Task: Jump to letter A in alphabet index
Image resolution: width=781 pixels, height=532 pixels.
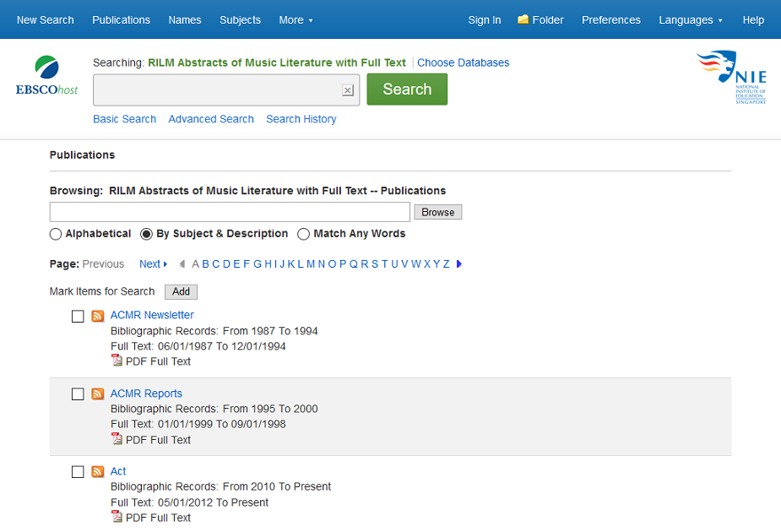Action: [195, 264]
